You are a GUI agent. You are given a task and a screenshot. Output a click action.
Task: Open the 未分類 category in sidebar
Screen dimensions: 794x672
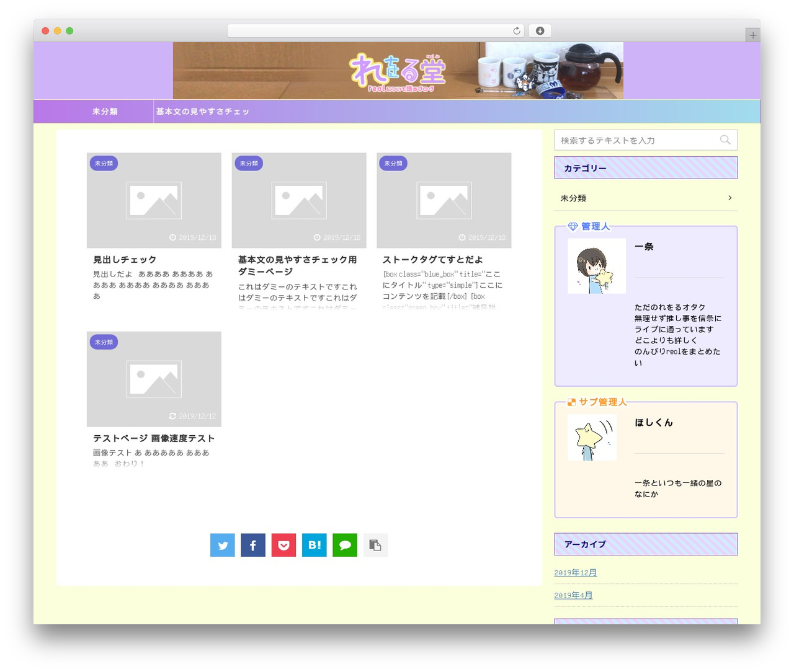click(646, 198)
